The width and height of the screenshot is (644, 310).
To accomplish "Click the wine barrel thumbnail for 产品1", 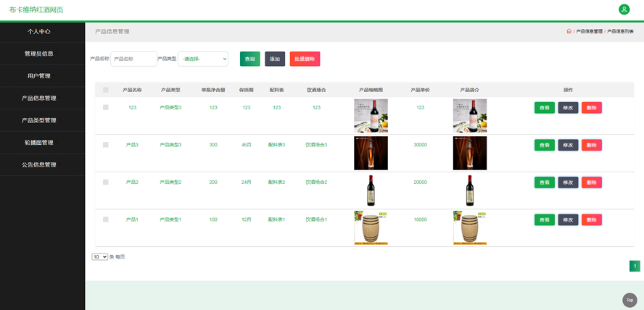I will (x=371, y=227).
